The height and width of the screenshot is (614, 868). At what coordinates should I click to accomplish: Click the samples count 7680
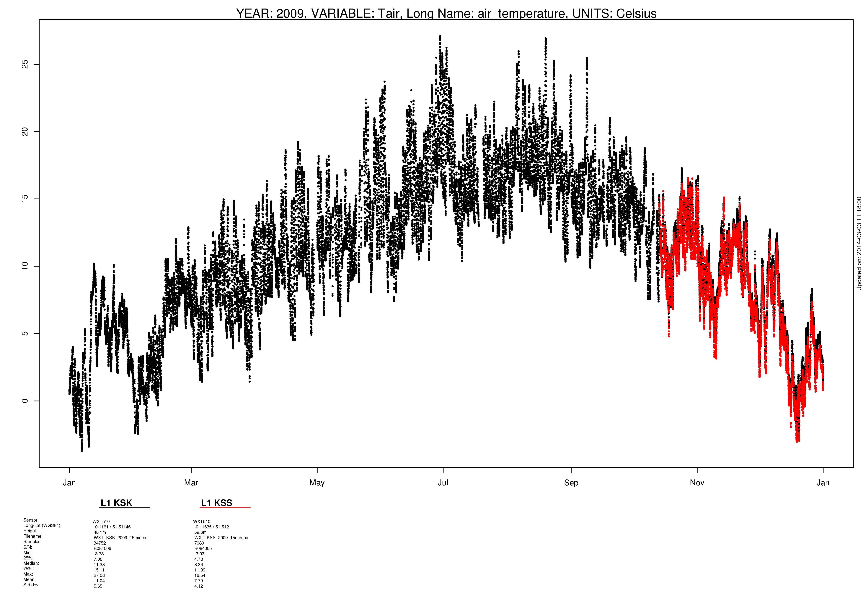[x=199, y=543]
